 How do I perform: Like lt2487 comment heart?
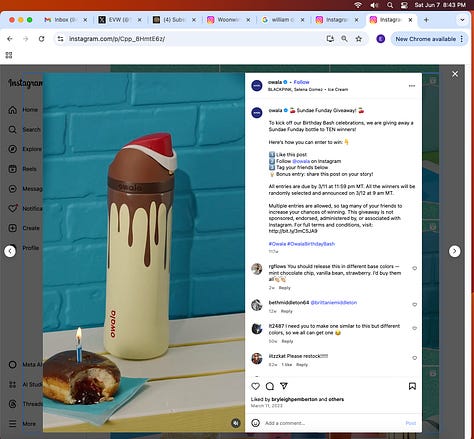(414, 328)
